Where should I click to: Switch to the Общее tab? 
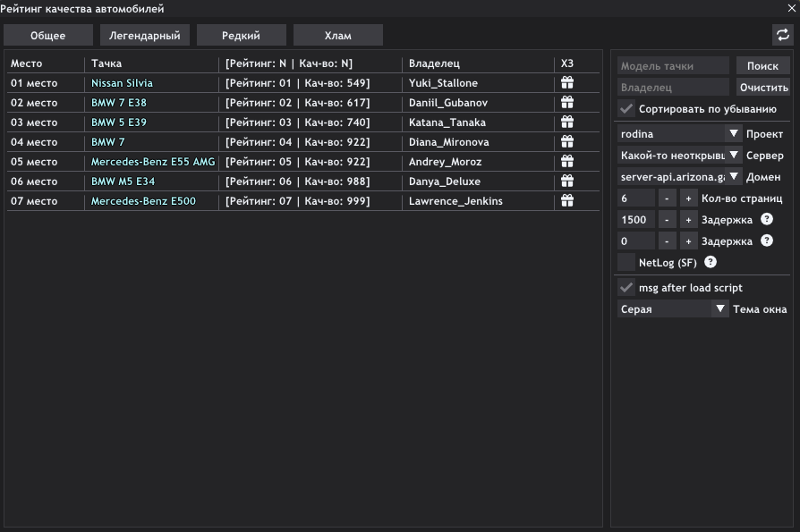coord(48,35)
